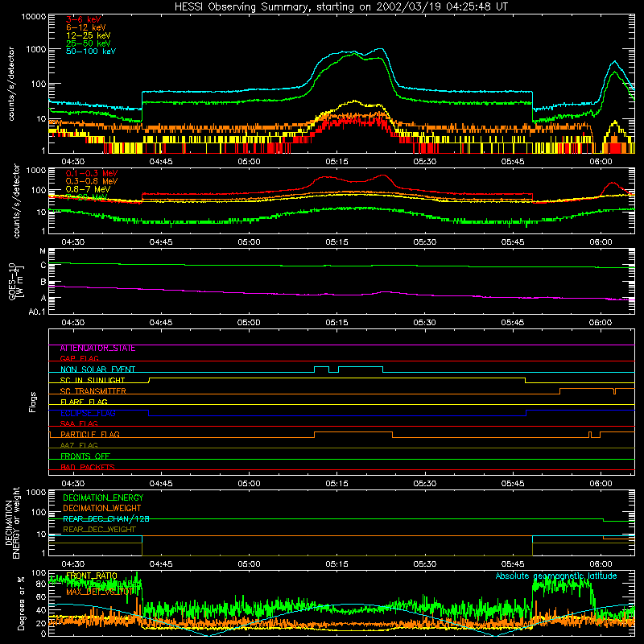This screenshot has width=644, height=644.
Task: Select the B class label on GOES axis
Action: [x=43, y=283]
